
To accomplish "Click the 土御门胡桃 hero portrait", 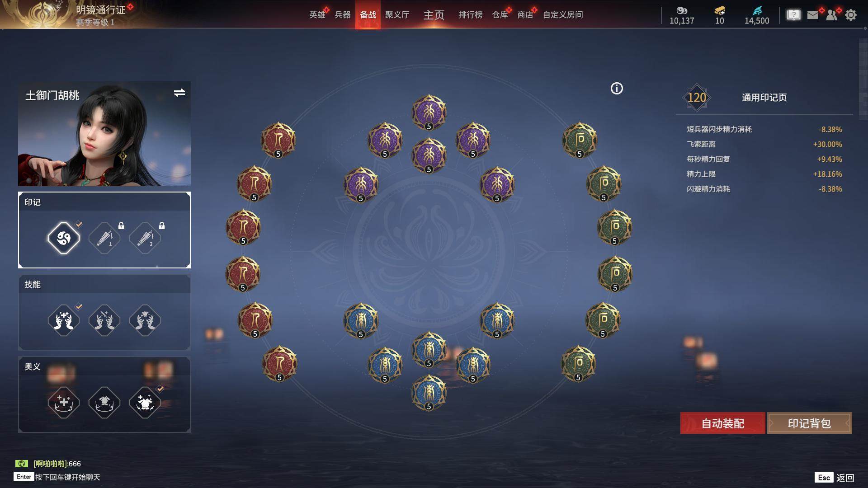I will (x=104, y=134).
